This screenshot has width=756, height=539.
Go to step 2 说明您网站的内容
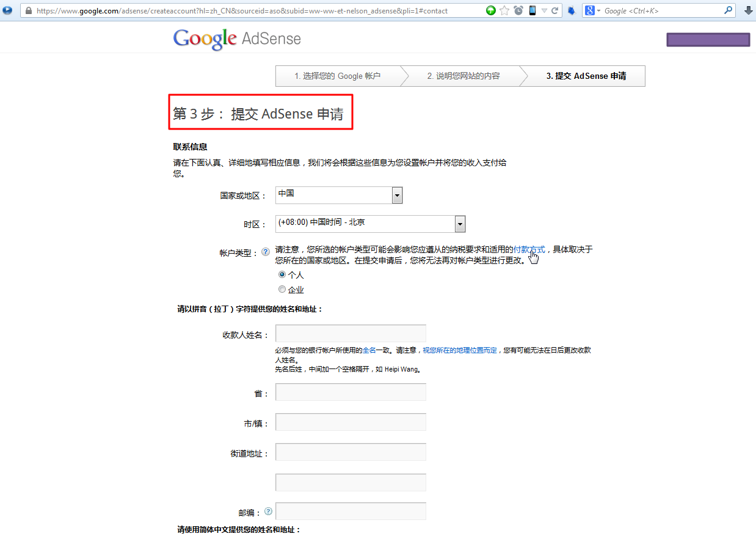463,76
